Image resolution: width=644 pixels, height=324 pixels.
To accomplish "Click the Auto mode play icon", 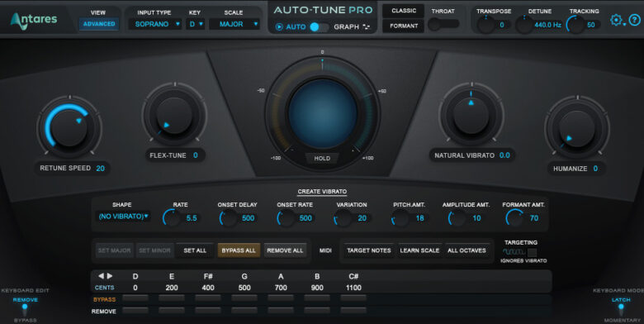I will tap(279, 26).
